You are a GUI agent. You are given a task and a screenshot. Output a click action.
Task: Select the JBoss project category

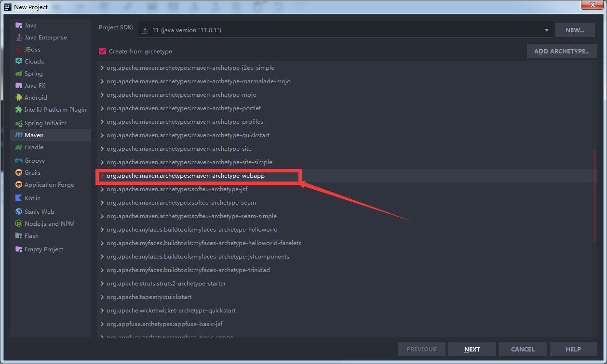click(x=30, y=49)
